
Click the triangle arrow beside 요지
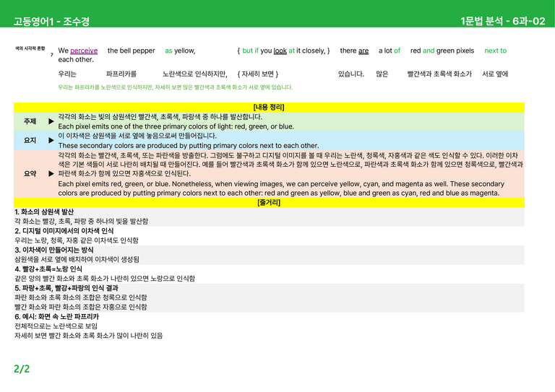51,140
